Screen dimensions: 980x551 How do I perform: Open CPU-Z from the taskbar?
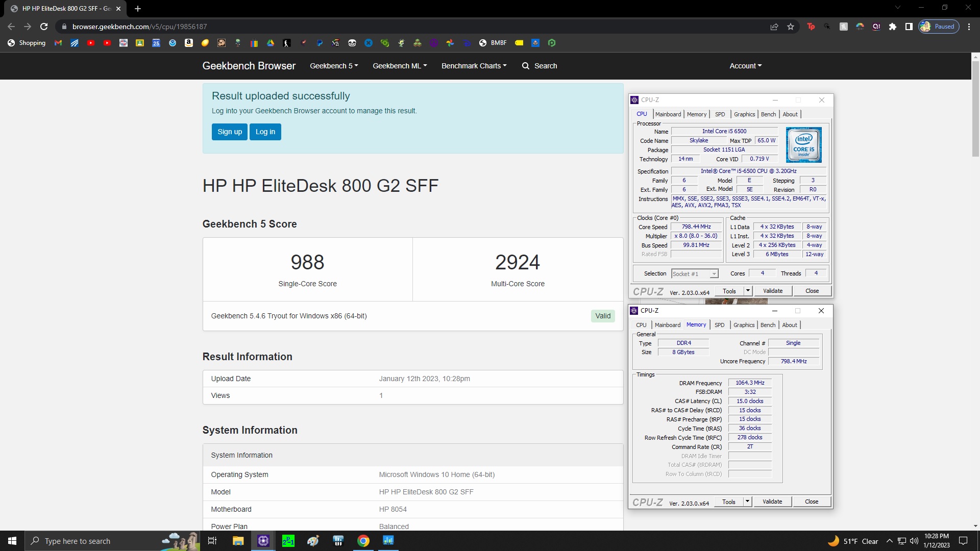[263, 541]
